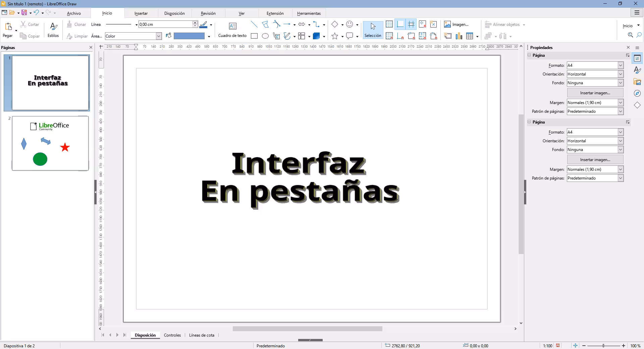Toggle snap to snap guides
Image resolution: width=644 pixels, height=349 pixels.
point(400,36)
